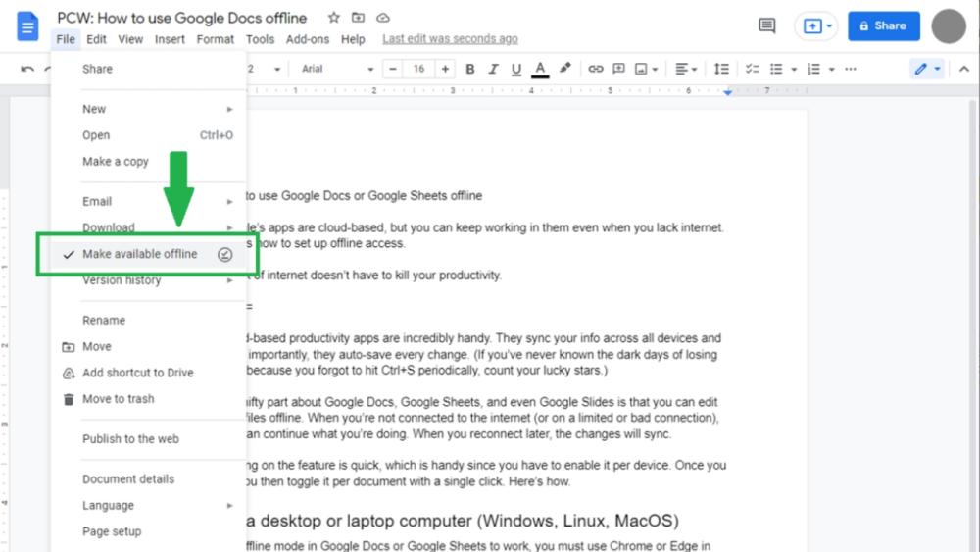Open the Edit menu

click(96, 39)
